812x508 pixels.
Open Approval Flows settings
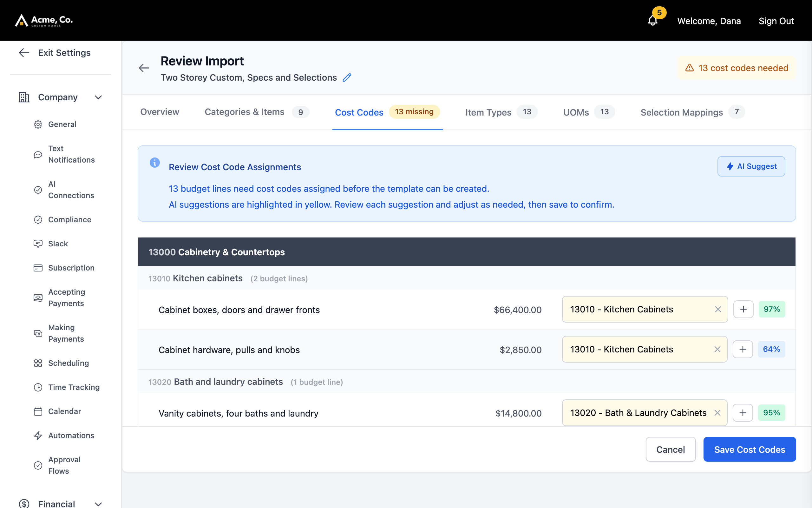tap(64, 465)
